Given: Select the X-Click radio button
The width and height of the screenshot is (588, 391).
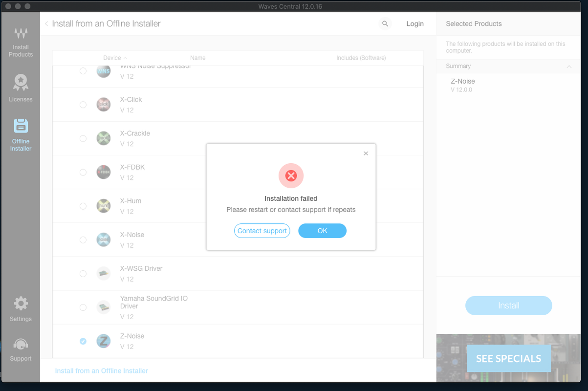Looking at the screenshot, I should (83, 105).
